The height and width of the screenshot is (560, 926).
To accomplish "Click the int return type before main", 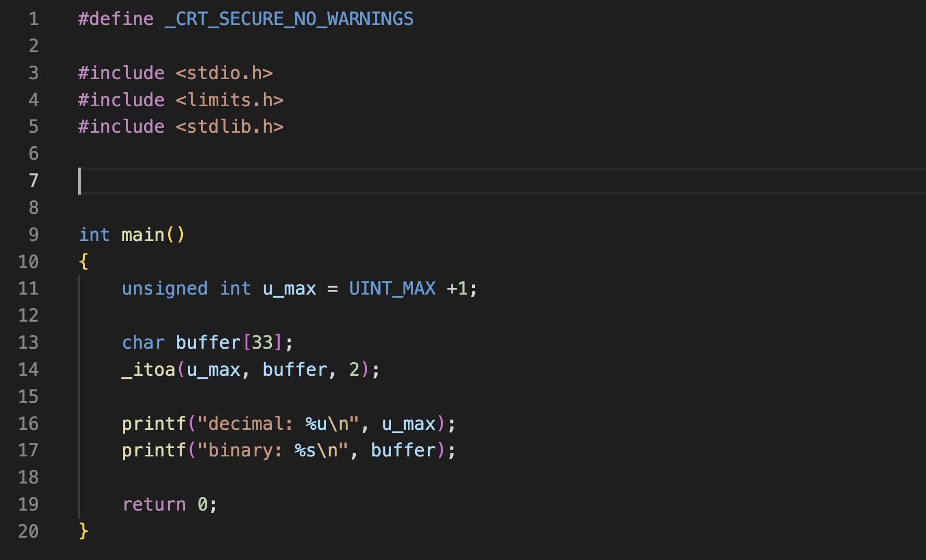I will pyautogui.click(x=94, y=235).
